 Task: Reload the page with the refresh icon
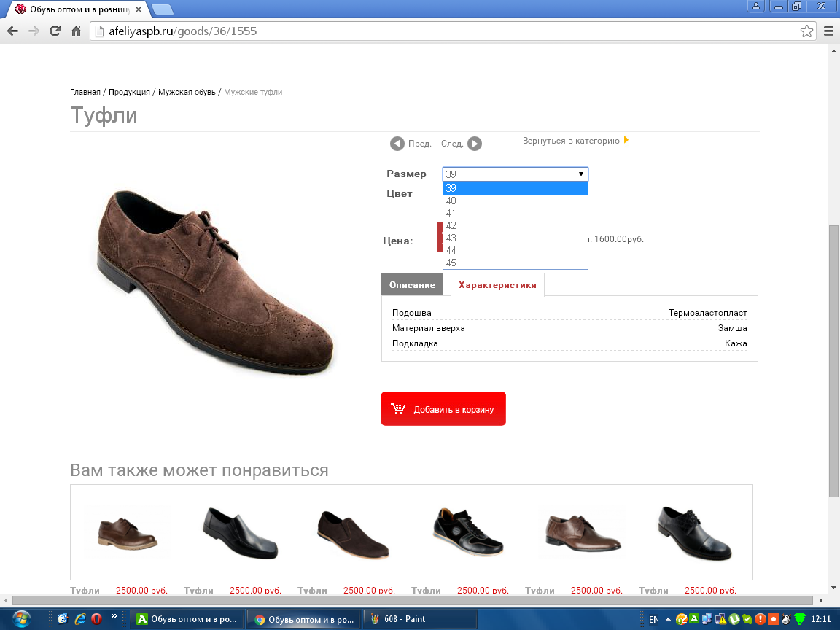(x=55, y=31)
